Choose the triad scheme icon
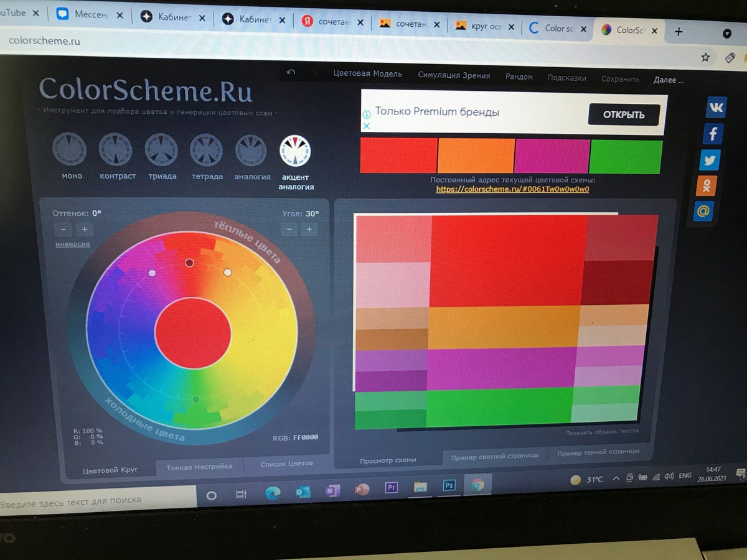Viewport: 747px width, 560px height. 161,150
